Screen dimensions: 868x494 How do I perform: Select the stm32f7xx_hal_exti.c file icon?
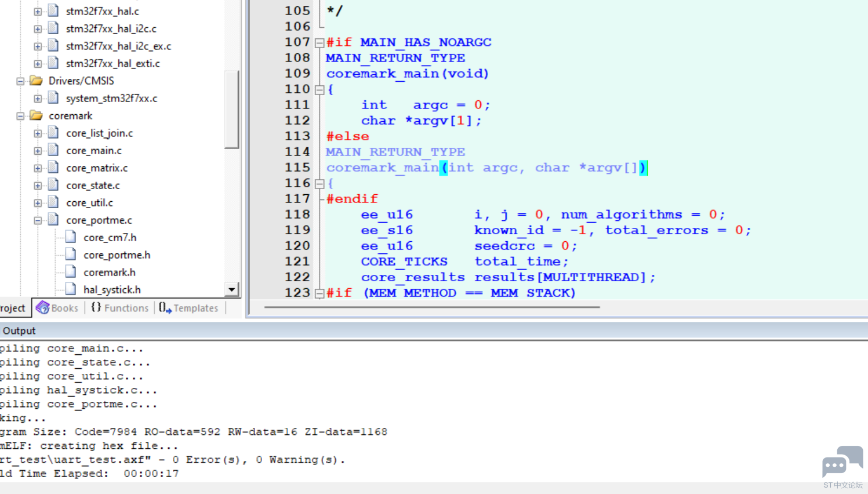53,63
